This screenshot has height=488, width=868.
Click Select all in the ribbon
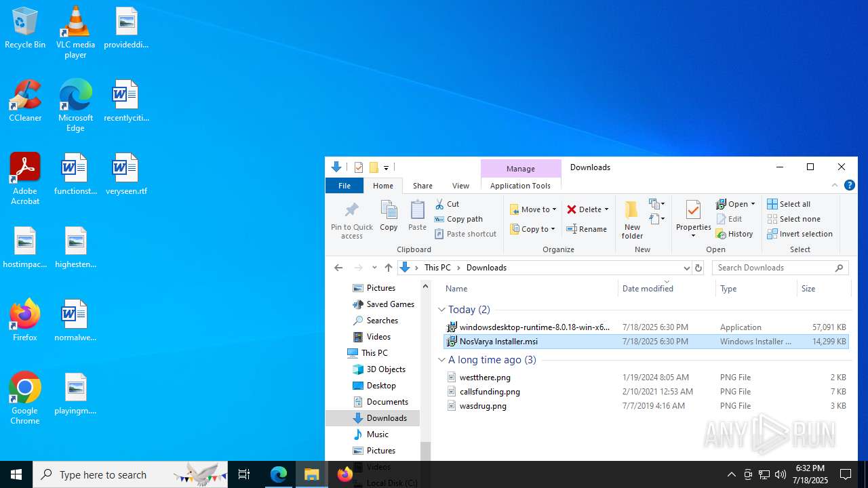(789, 204)
